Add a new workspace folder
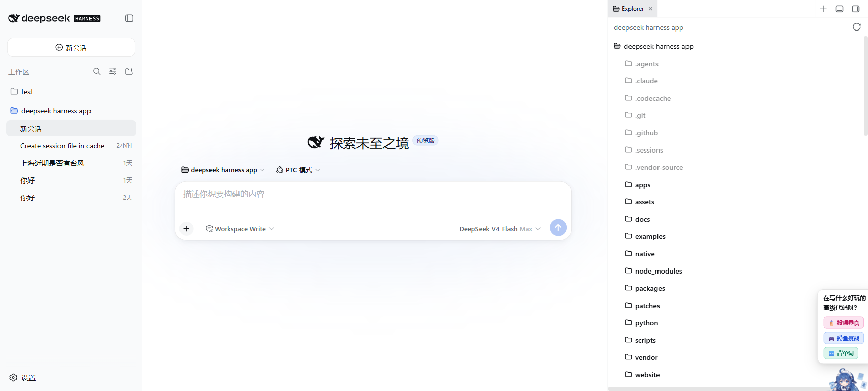This screenshot has height=391, width=868. coord(129,72)
